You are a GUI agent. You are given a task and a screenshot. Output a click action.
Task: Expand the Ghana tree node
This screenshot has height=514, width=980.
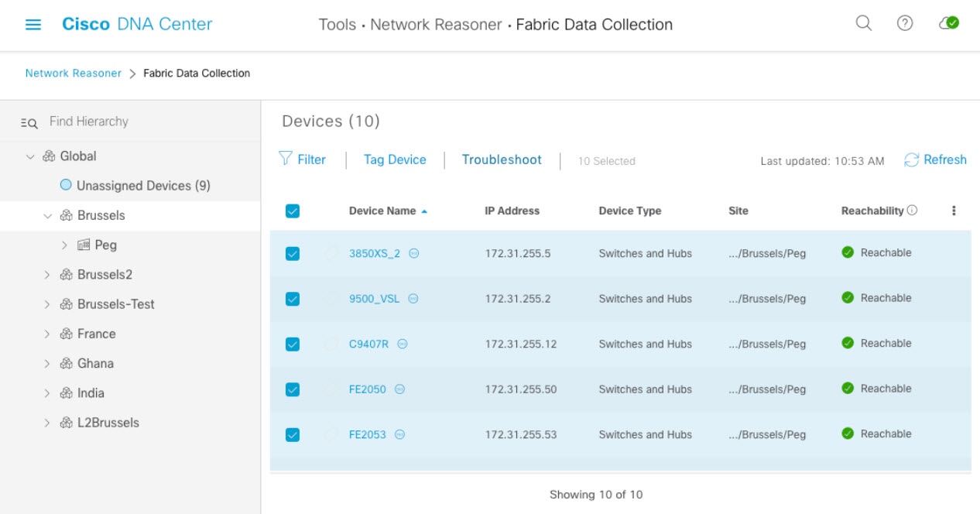47,364
